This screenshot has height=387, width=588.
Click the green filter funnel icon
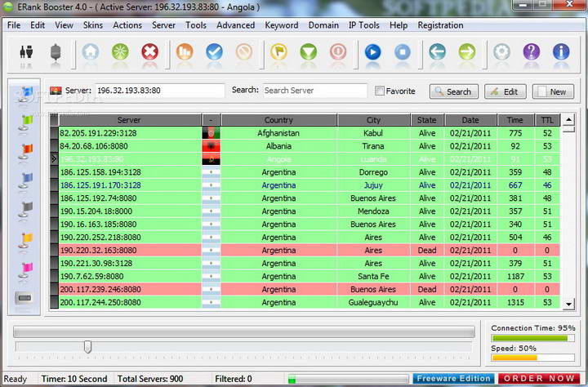coord(308,51)
